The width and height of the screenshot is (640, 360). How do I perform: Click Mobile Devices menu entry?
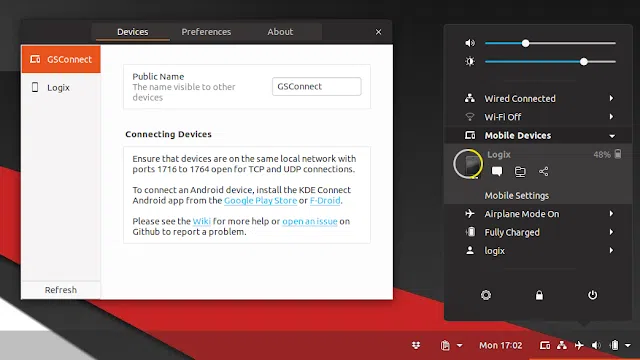click(x=538, y=136)
